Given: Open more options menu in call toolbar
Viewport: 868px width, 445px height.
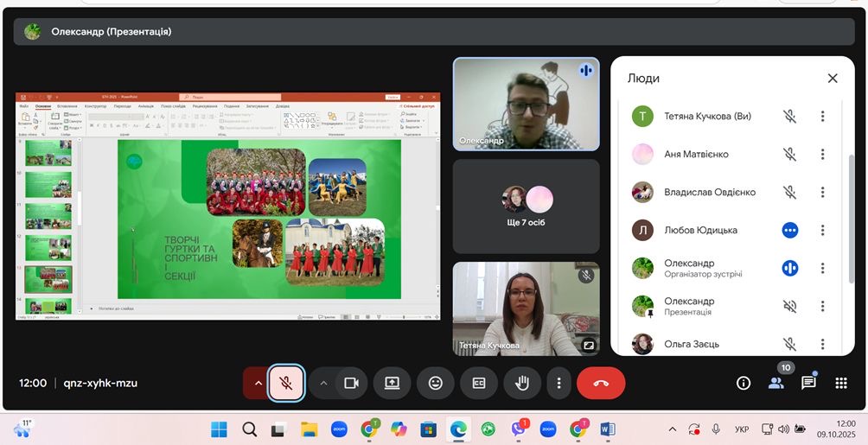Looking at the screenshot, I should pos(559,383).
